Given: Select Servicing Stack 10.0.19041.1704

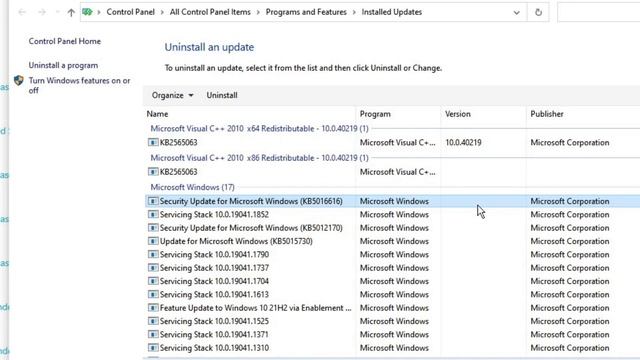Looking at the screenshot, I should [214, 281].
